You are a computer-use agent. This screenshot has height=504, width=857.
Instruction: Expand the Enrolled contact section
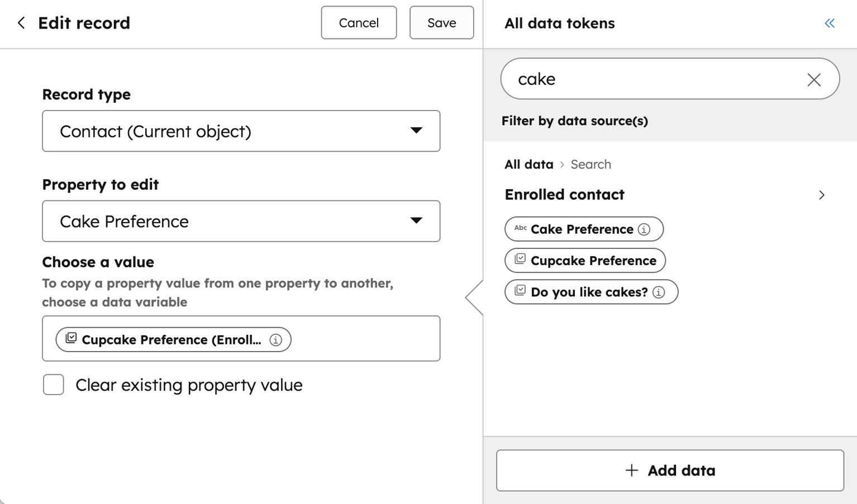click(x=821, y=195)
